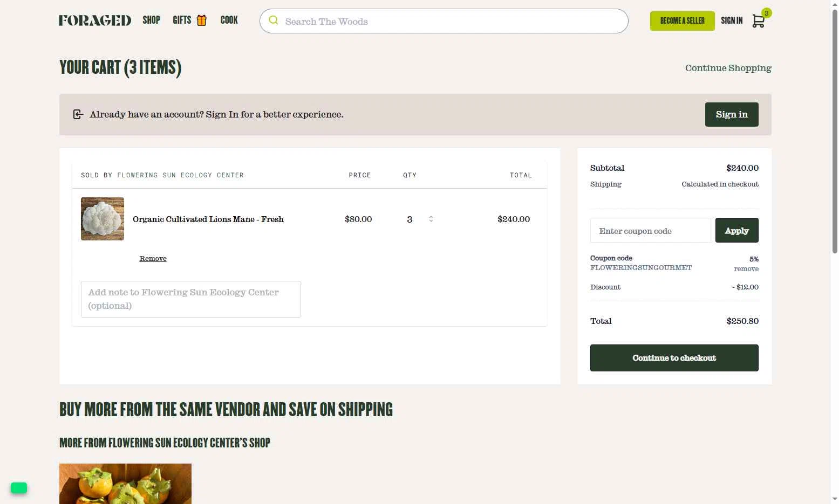Click the green chat widget button
839x504 pixels.
(19, 488)
